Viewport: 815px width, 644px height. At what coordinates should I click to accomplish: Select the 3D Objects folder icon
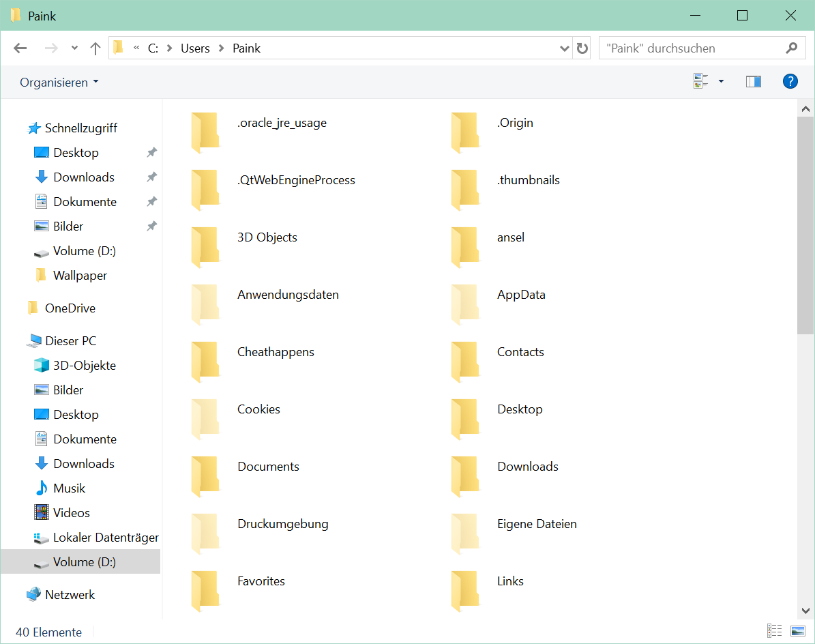(x=205, y=247)
